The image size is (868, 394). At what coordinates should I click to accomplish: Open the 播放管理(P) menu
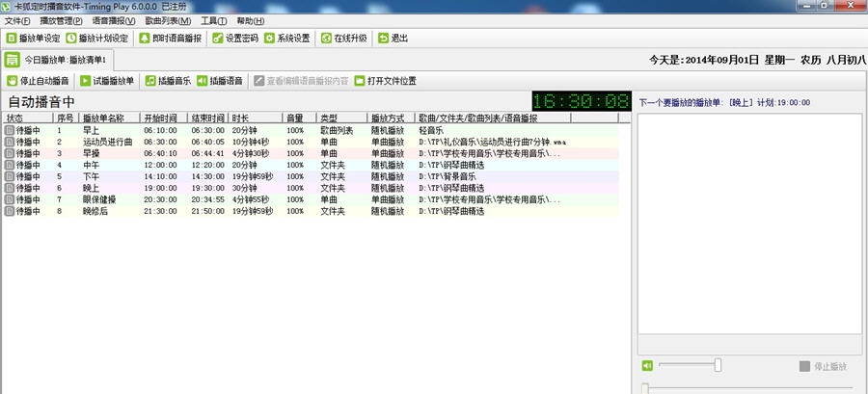61,21
